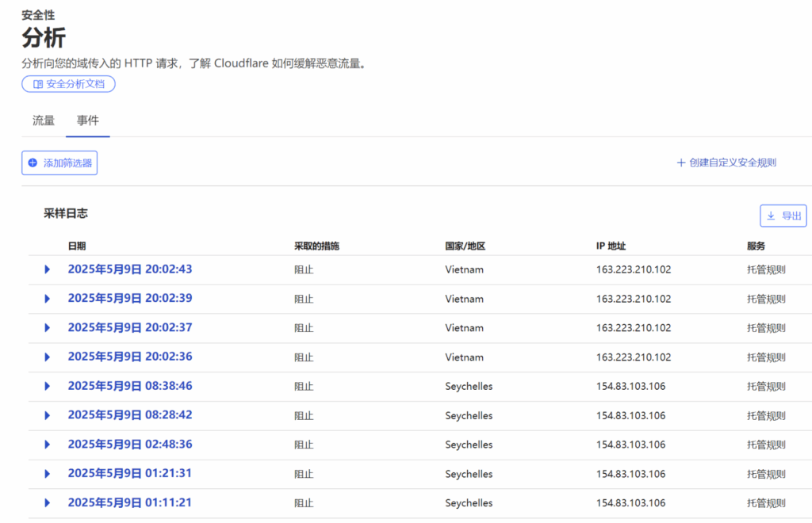The width and height of the screenshot is (812, 523).
Task: Expand the 20:02:43 event row
Action: (x=46, y=269)
